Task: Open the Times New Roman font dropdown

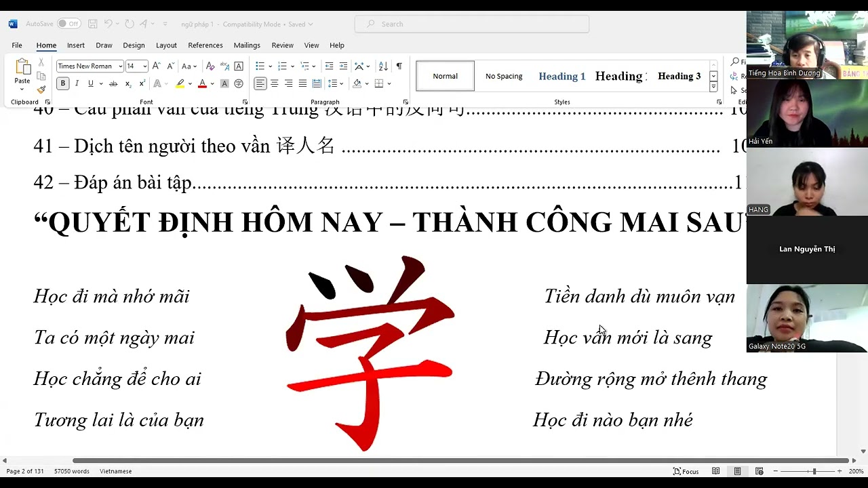Action: coord(121,66)
